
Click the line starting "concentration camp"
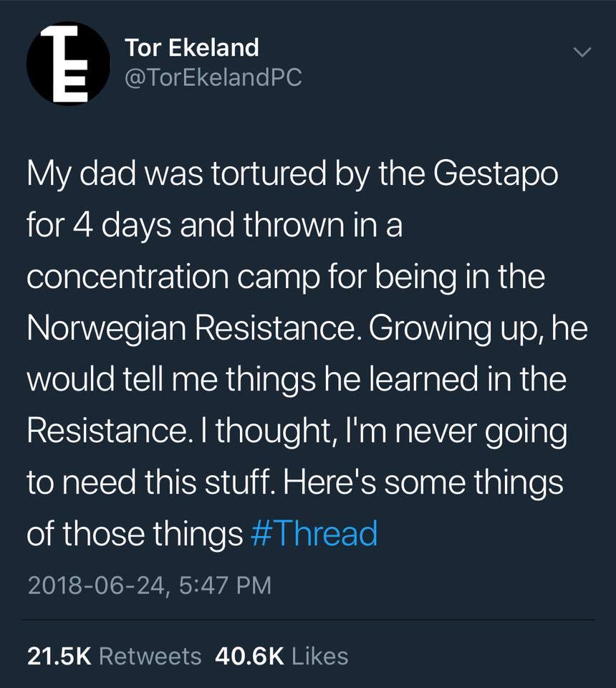coord(285,279)
